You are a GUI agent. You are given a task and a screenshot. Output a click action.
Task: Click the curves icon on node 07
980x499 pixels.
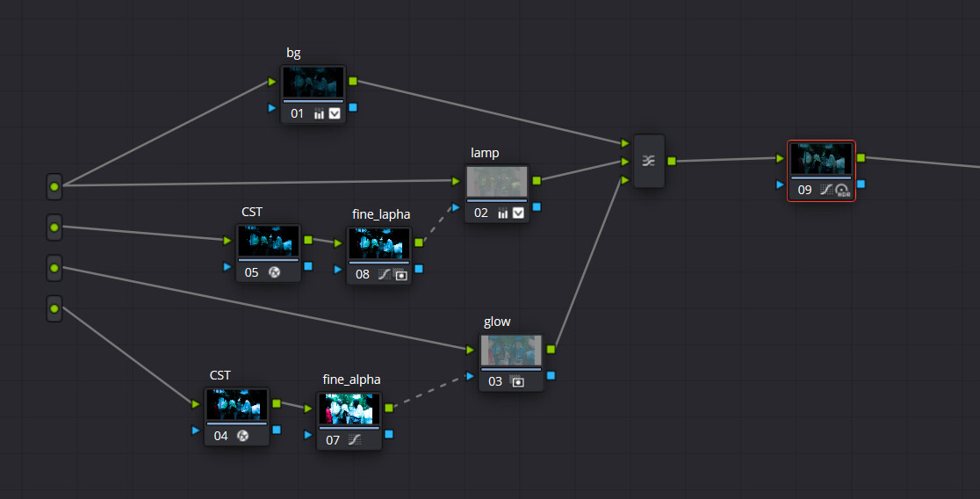(x=355, y=439)
